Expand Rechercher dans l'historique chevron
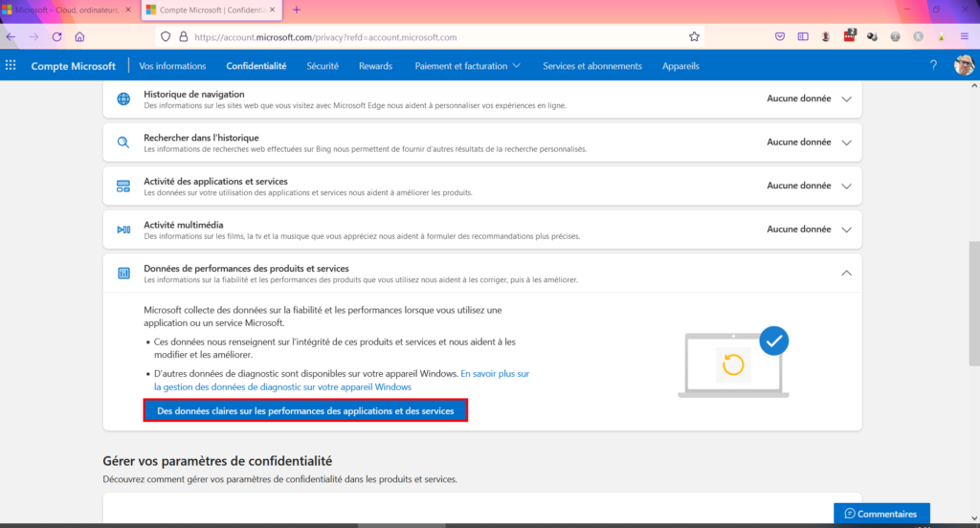 pos(846,143)
